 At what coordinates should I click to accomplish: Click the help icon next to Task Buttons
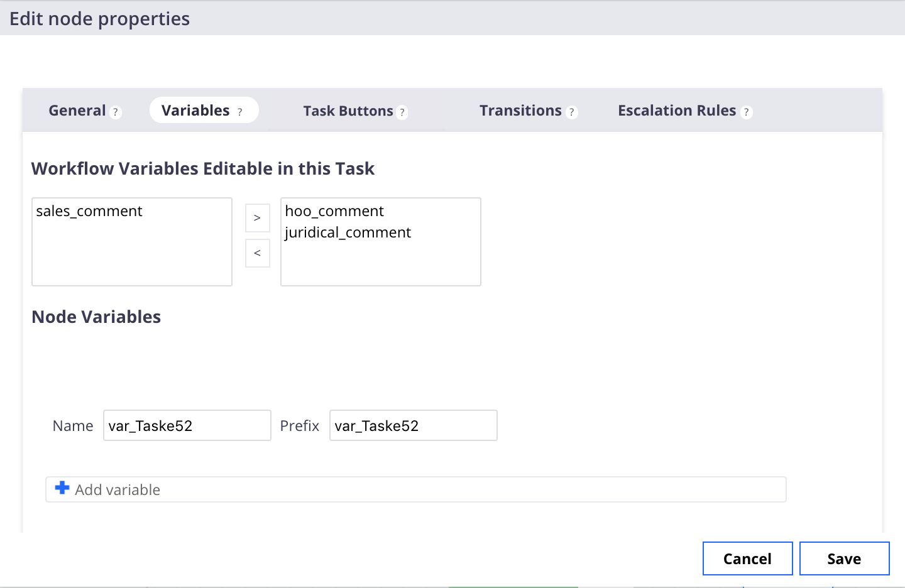[x=402, y=113]
